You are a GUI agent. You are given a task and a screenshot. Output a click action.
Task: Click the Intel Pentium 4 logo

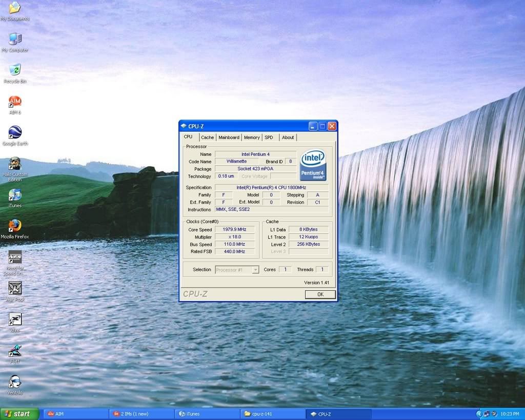(313, 165)
